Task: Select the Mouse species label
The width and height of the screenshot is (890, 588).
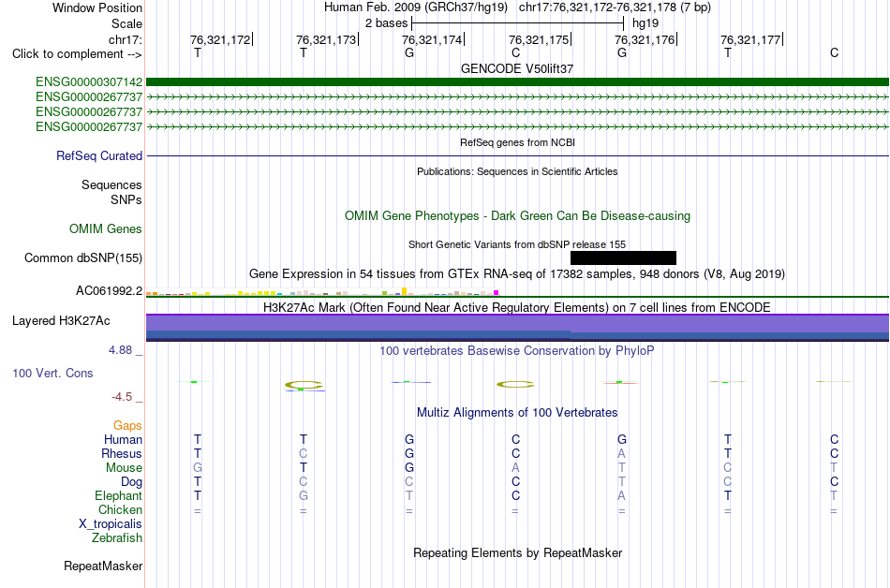Action: point(124,468)
